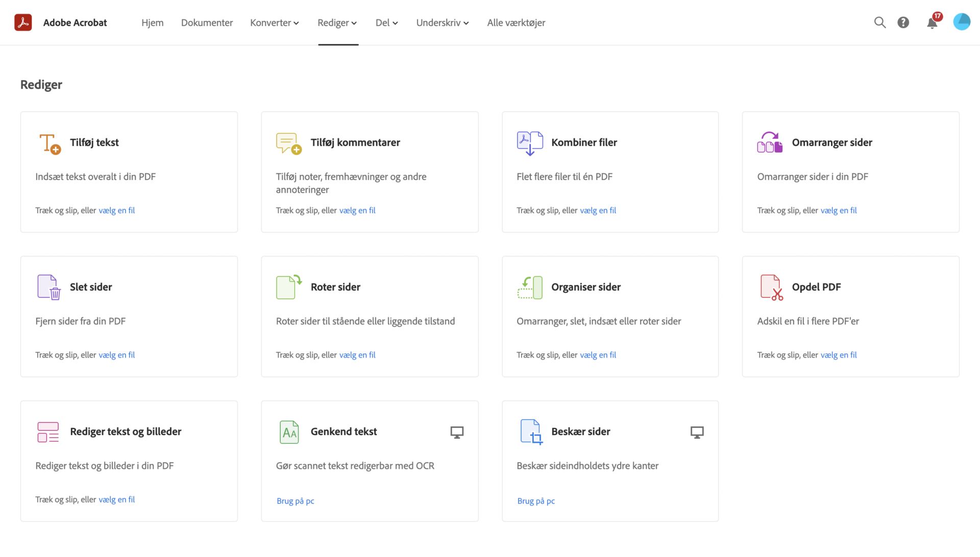Click desktop monitor icon on Genkend tekst card
The height and width of the screenshot is (557, 980).
pos(457,433)
